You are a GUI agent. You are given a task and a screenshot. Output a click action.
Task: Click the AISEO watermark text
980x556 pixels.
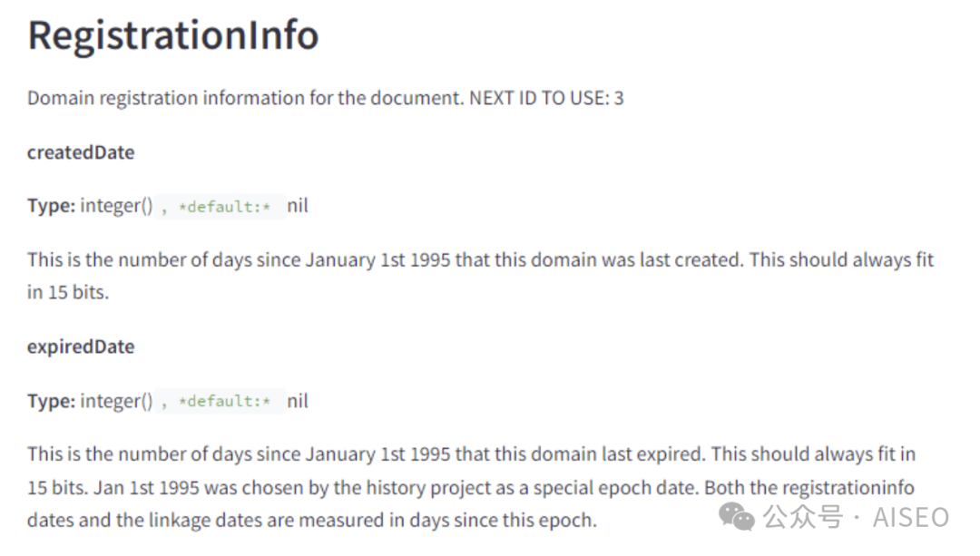point(910,518)
